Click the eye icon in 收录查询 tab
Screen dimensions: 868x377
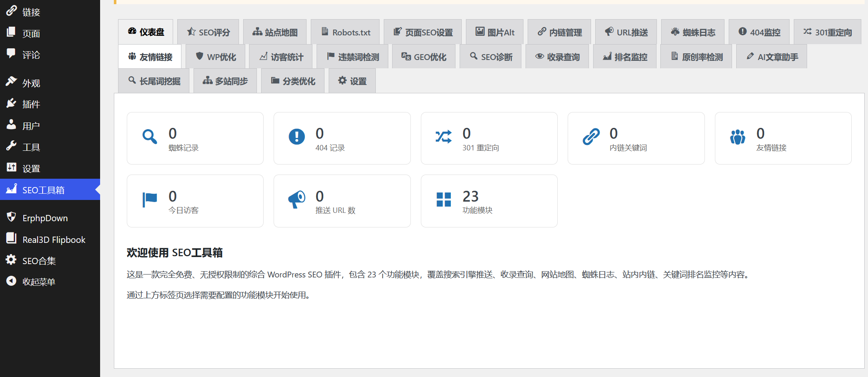pos(540,56)
